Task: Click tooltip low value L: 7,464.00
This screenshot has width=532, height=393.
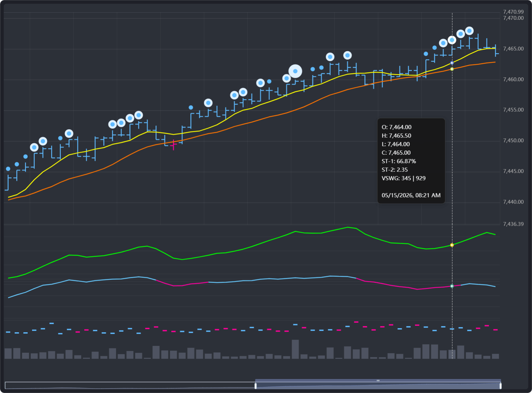Action: 396,144
